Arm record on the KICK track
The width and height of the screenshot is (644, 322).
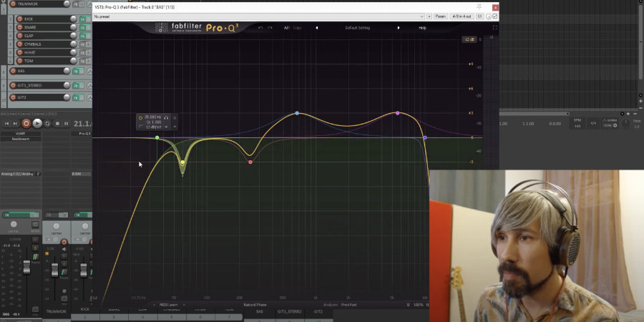pos(19,19)
